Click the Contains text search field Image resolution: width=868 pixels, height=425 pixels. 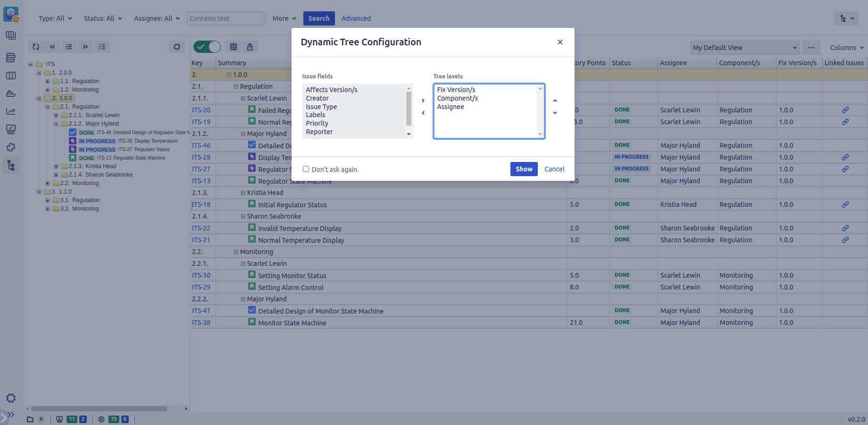pos(225,18)
